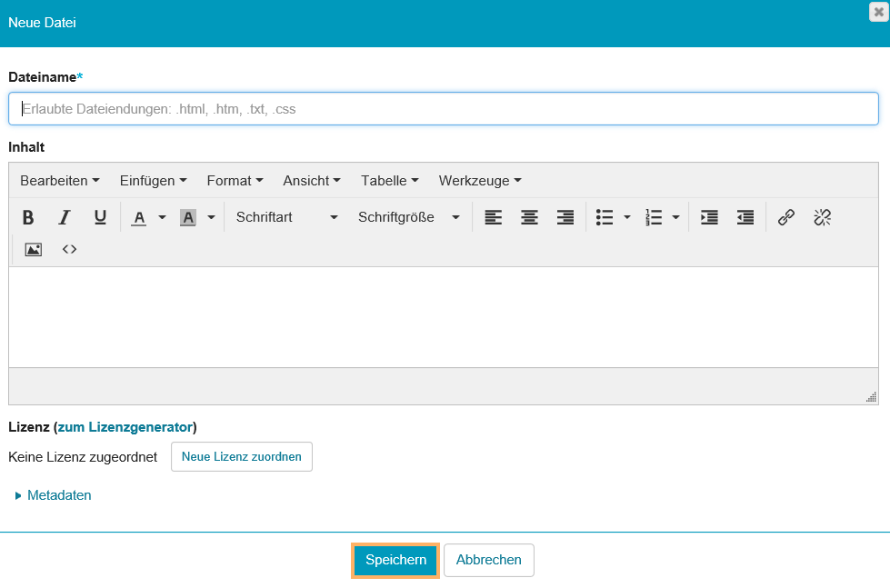The height and width of the screenshot is (588, 890).
Task: Open text color dropdown arrow
Action: click(162, 217)
